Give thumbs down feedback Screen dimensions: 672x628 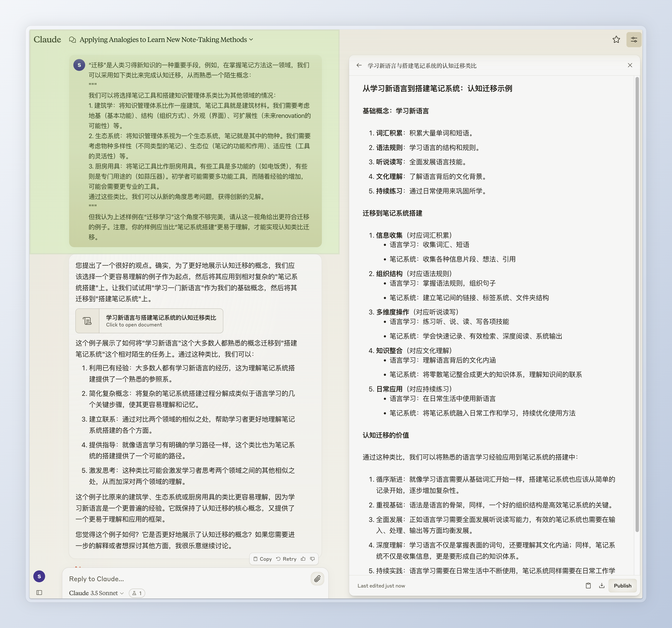[x=312, y=559]
